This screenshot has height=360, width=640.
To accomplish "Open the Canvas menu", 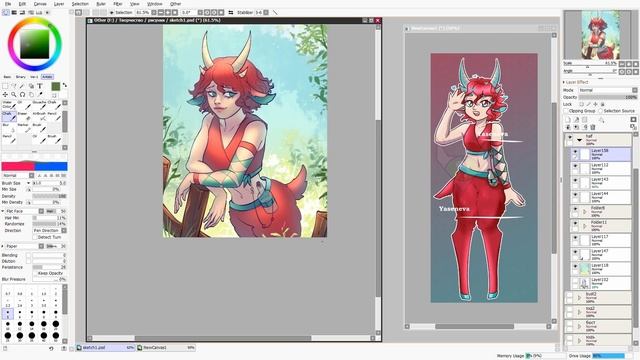I will click(40, 4).
